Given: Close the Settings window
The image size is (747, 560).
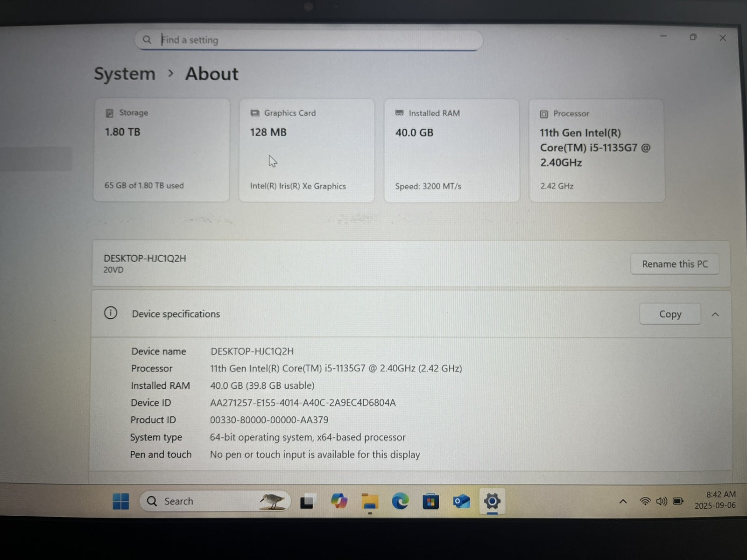Looking at the screenshot, I should [x=723, y=38].
